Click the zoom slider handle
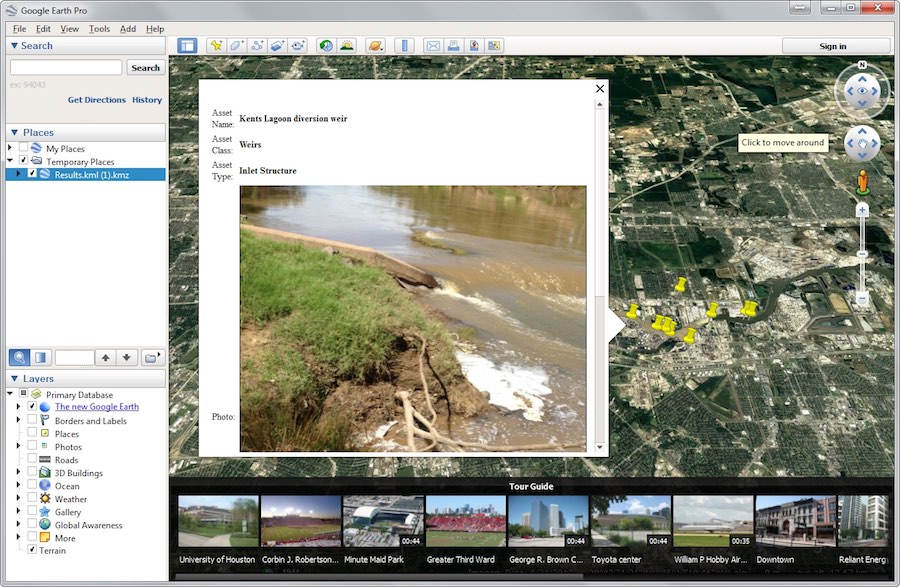This screenshot has width=900, height=587. tap(862, 254)
